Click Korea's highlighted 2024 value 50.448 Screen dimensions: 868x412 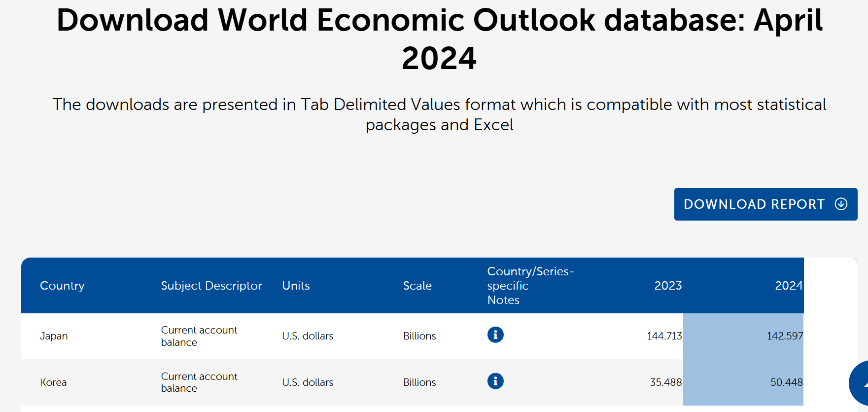pyautogui.click(x=786, y=382)
